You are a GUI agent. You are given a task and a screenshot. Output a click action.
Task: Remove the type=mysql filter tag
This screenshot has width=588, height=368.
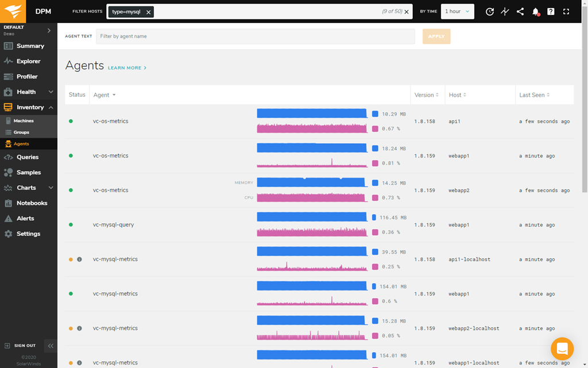click(x=148, y=12)
